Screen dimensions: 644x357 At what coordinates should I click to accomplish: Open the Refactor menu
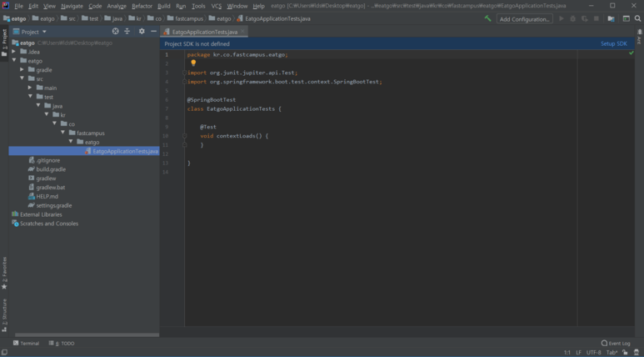142,6
